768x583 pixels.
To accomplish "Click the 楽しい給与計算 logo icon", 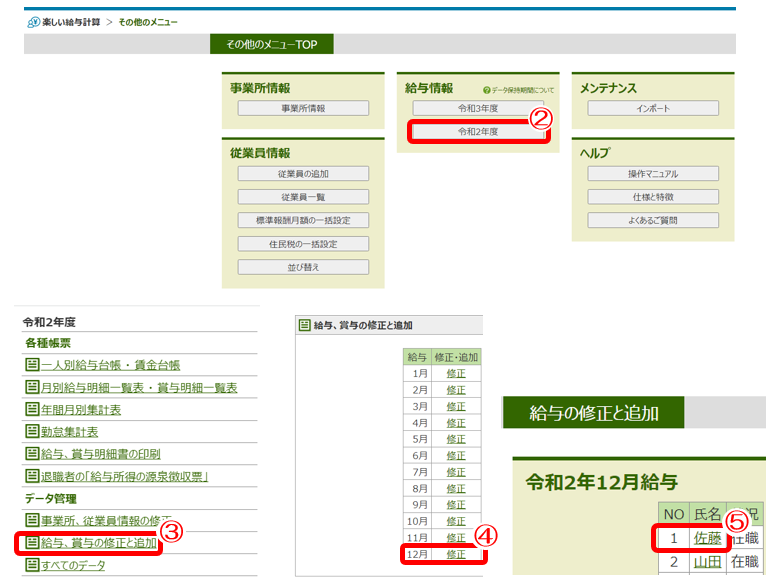I will [x=32, y=21].
